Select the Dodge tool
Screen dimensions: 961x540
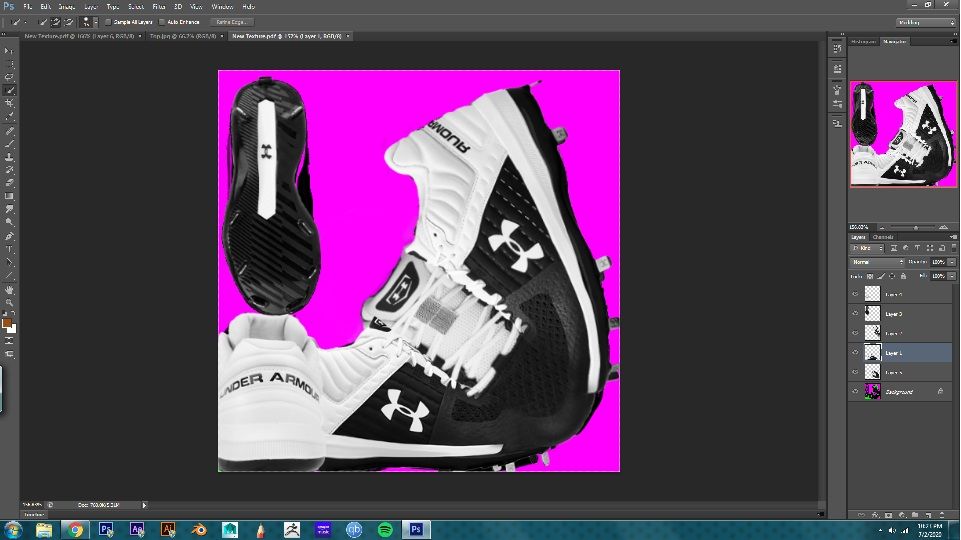[9, 222]
